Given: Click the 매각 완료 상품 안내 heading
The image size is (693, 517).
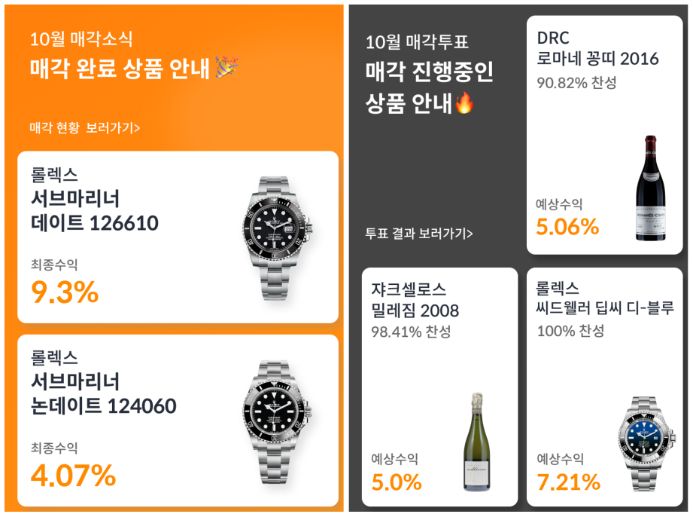Looking at the screenshot, I should coord(119,68).
